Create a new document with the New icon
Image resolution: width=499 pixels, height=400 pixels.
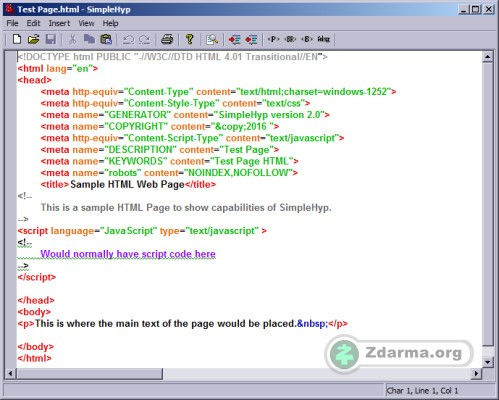pos(17,39)
